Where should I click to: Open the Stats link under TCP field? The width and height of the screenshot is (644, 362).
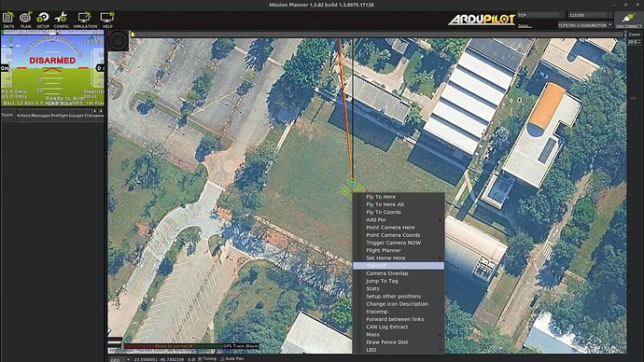(525, 26)
